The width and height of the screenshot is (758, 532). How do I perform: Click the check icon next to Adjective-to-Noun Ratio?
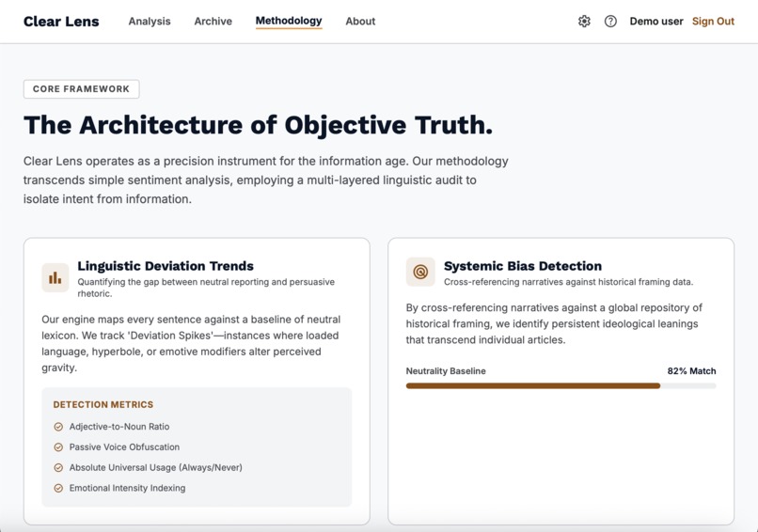[58, 427]
